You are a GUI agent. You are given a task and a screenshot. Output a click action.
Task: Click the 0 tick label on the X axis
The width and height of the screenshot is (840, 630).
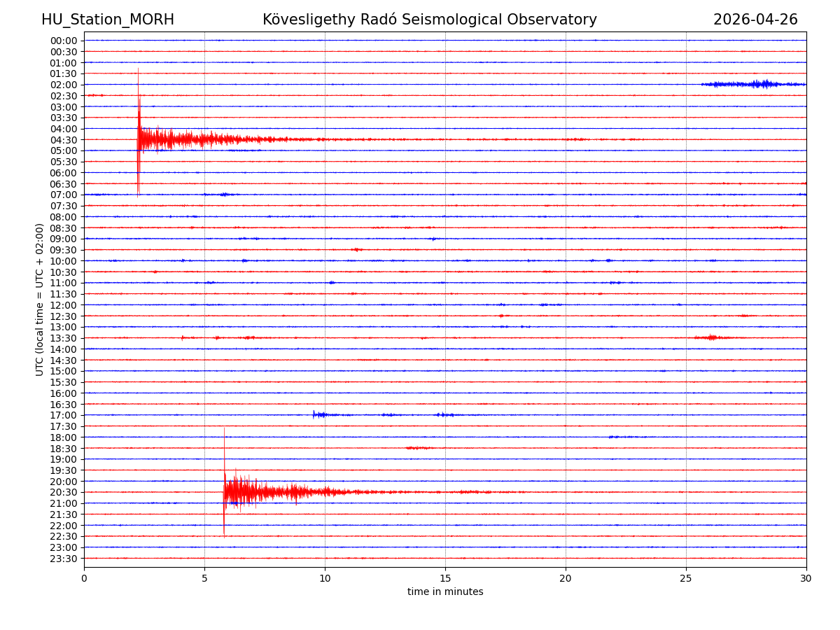tap(84, 578)
